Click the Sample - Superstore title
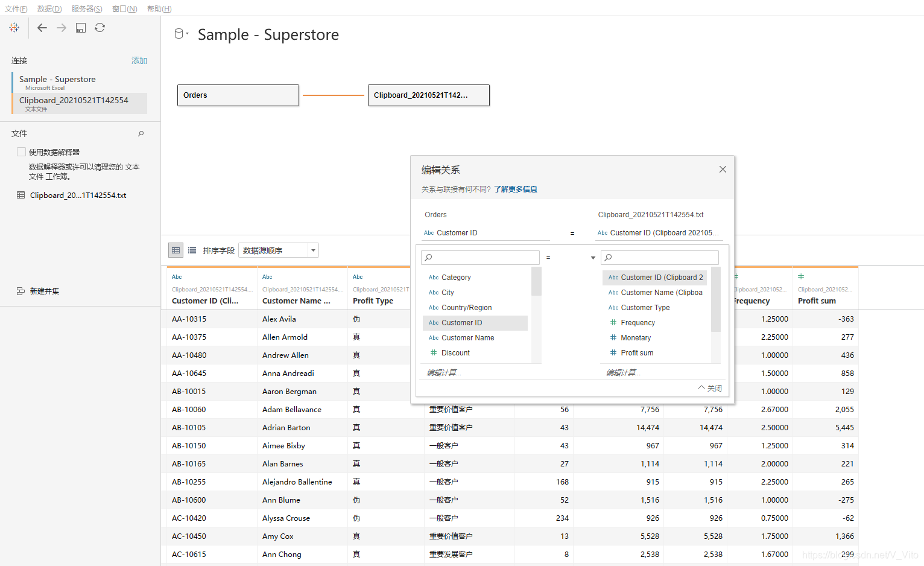 pyautogui.click(x=268, y=34)
